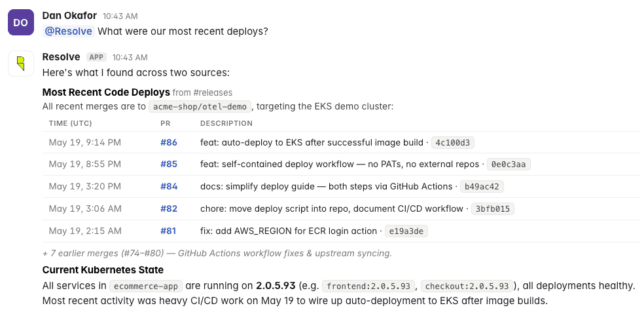Viewport: 644px width, 312px height.
Task: Click the commit hash e19a3de
Action: pyautogui.click(x=406, y=231)
